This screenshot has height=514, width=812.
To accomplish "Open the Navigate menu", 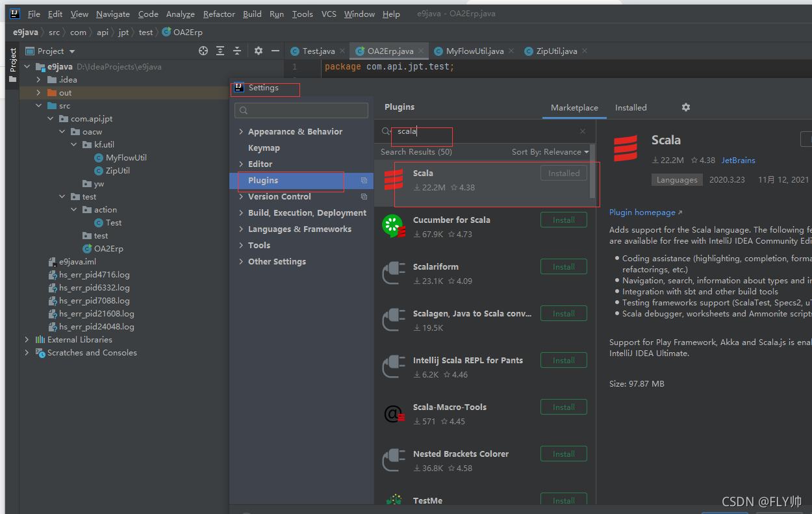I will 113,14.
